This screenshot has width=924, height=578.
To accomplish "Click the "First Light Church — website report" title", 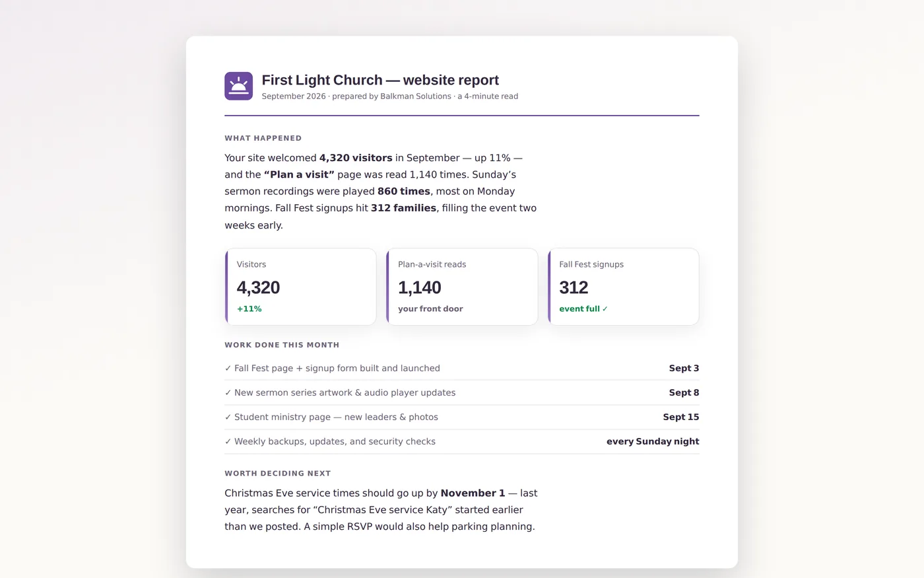I will [380, 80].
